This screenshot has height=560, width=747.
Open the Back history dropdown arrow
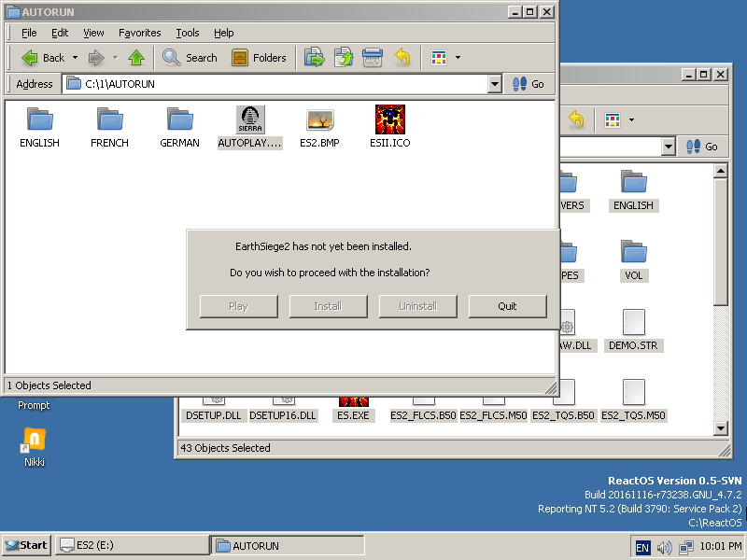[x=75, y=58]
